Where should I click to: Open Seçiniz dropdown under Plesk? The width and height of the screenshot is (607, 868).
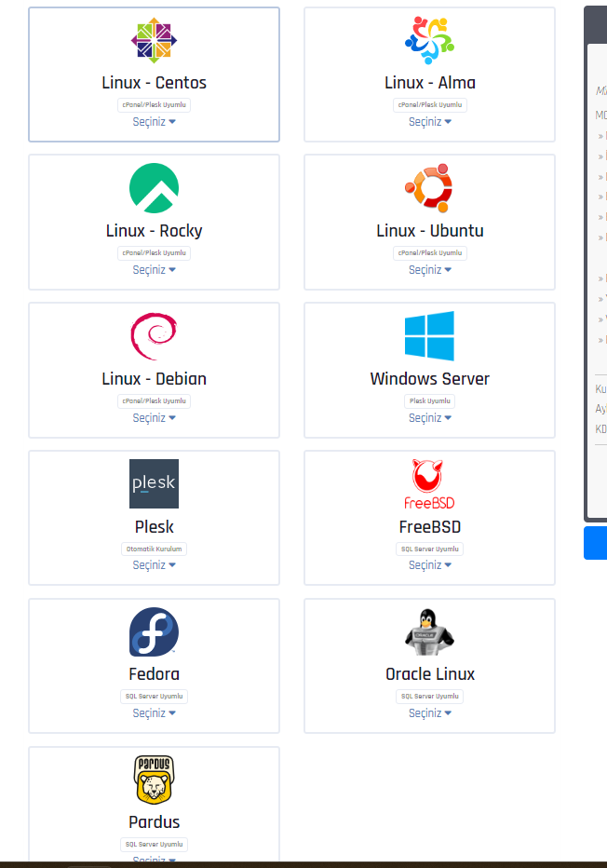(x=154, y=565)
